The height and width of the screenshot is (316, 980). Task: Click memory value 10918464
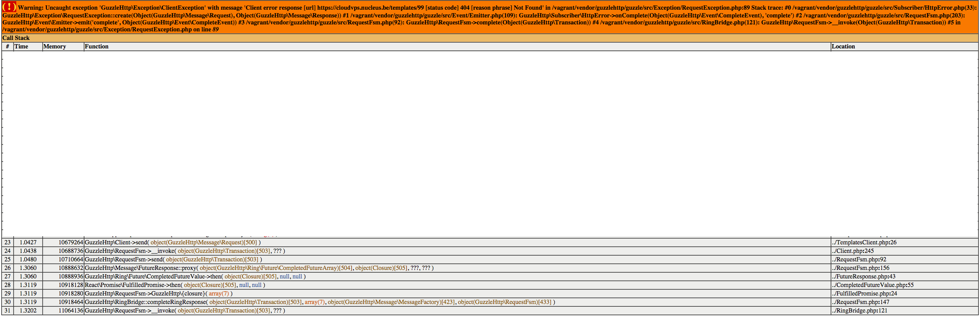tap(71, 302)
